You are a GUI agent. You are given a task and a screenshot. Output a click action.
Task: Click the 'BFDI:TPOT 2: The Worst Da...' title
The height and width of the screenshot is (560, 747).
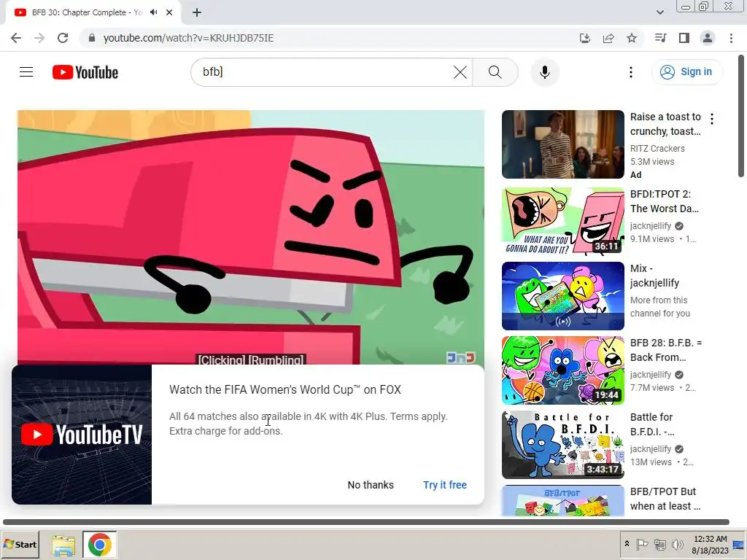point(664,201)
